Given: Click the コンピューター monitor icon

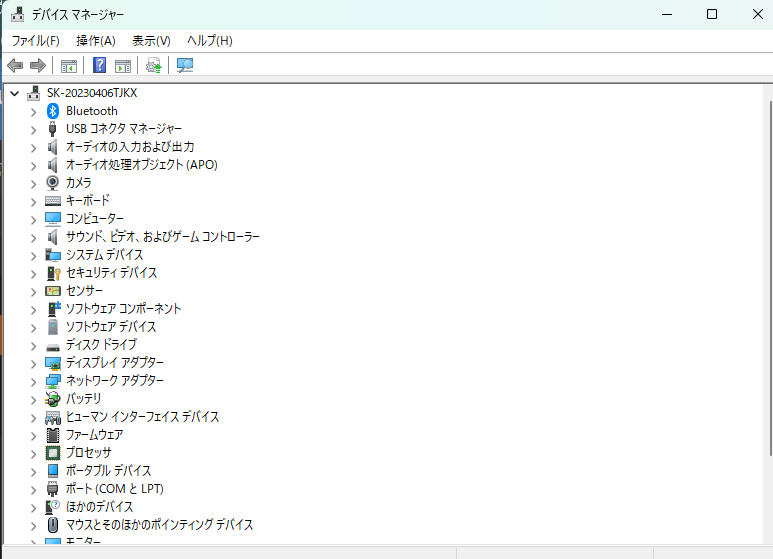Looking at the screenshot, I should 53,218.
